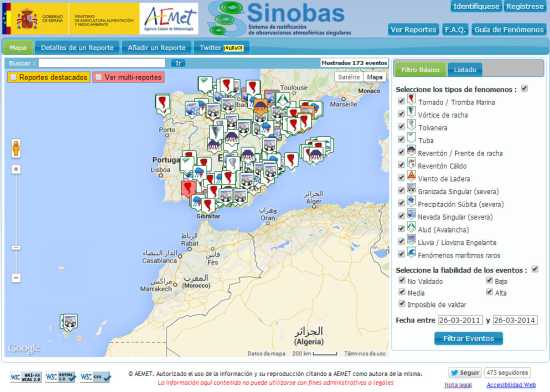The height and width of the screenshot is (392, 550).
Task: Toggle the Tolvanera checkbox
Action: pyautogui.click(x=401, y=126)
